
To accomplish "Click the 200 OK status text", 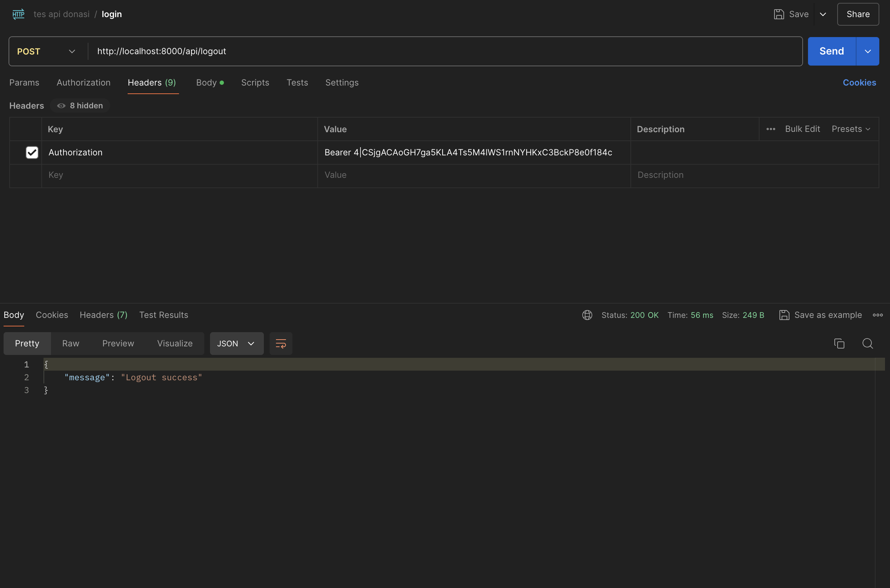I will click(x=644, y=315).
